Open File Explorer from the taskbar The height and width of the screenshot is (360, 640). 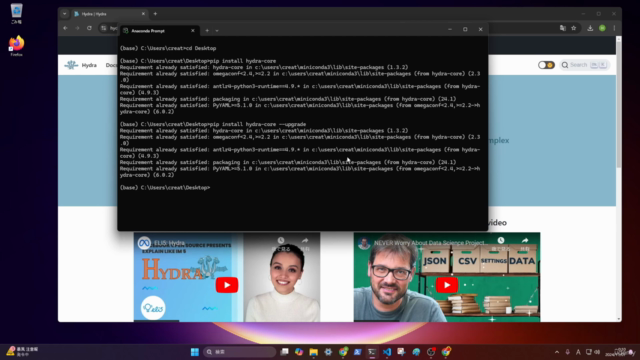click(x=313, y=352)
